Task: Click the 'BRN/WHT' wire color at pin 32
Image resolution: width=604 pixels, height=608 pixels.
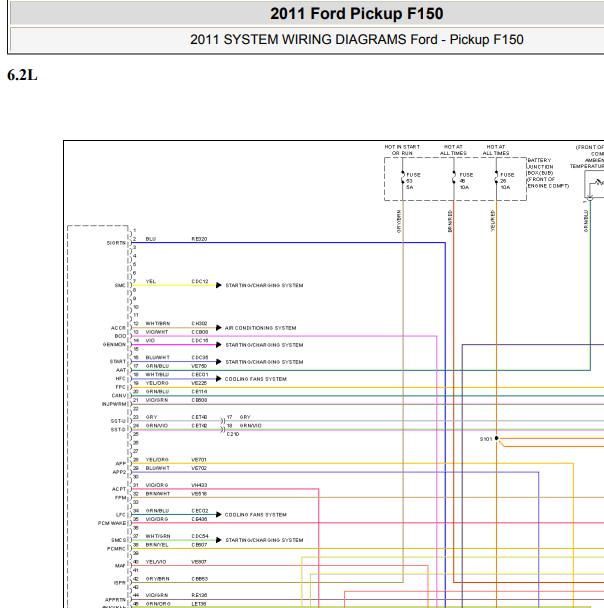Action: (158, 494)
